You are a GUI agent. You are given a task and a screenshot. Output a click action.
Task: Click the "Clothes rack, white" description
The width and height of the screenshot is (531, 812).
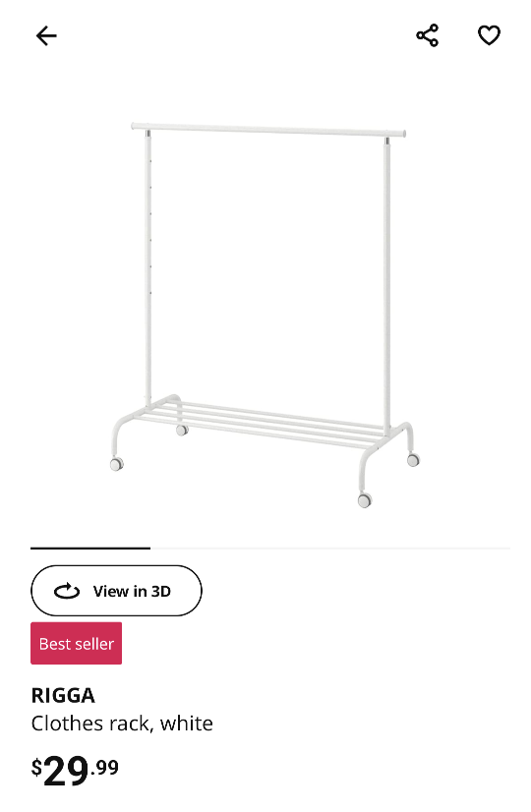click(x=122, y=724)
